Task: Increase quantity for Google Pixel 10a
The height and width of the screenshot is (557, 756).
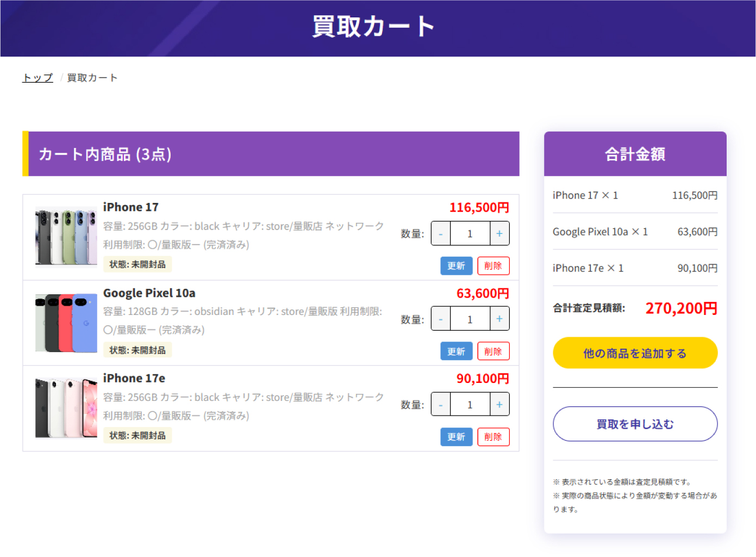Action: pyautogui.click(x=499, y=319)
